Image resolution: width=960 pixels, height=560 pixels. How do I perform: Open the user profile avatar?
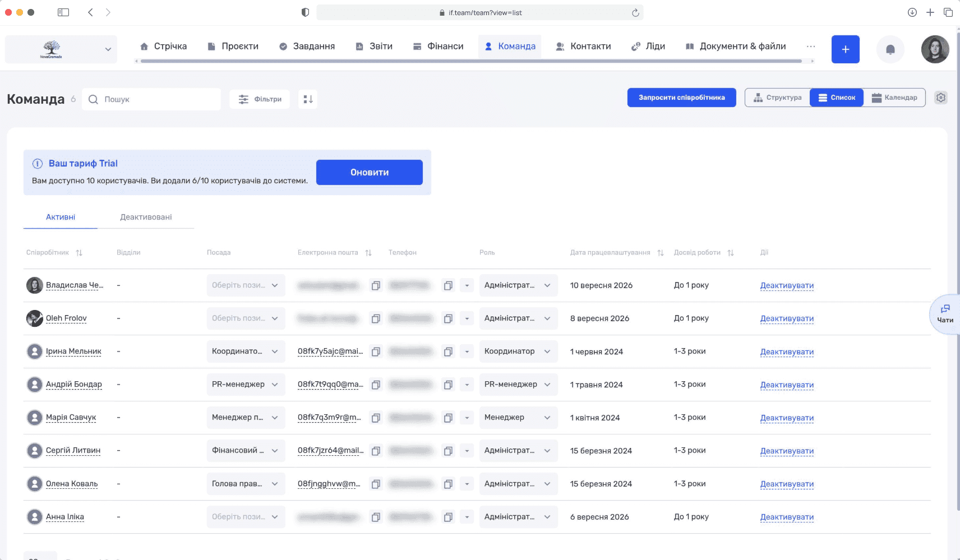point(935,49)
